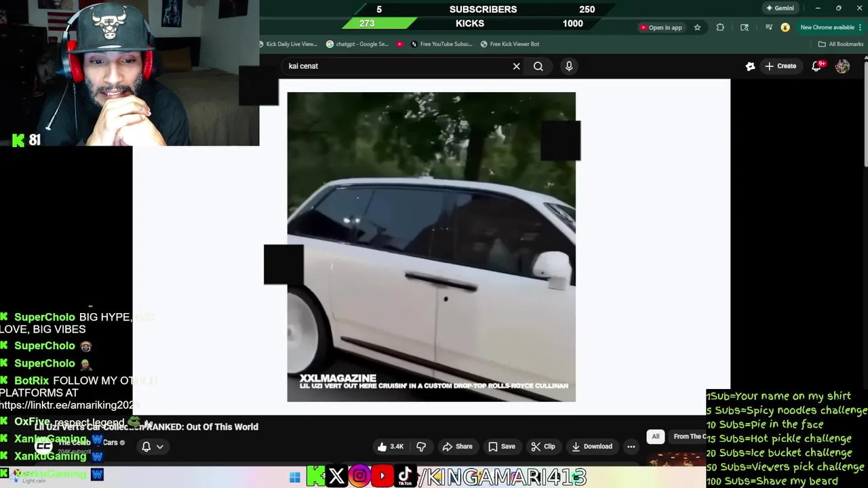
Task: Expand the All Bookmarks folder
Action: pos(841,44)
